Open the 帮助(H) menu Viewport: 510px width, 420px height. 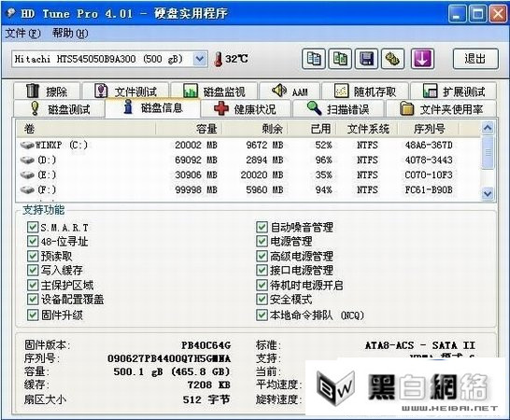(70, 34)
